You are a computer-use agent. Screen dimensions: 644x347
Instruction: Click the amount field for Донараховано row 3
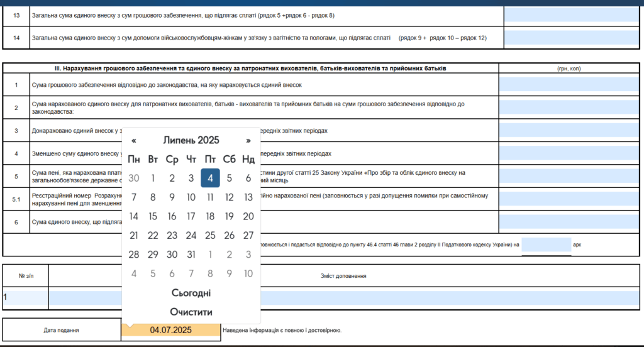569,130
